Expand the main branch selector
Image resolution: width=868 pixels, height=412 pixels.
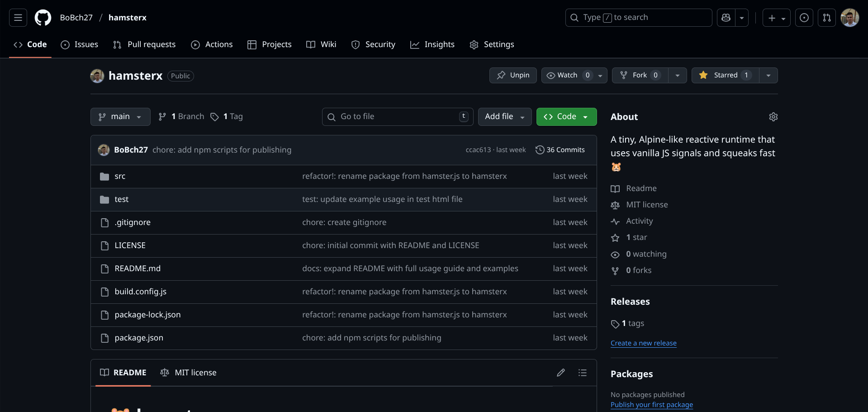pos(120,117)
